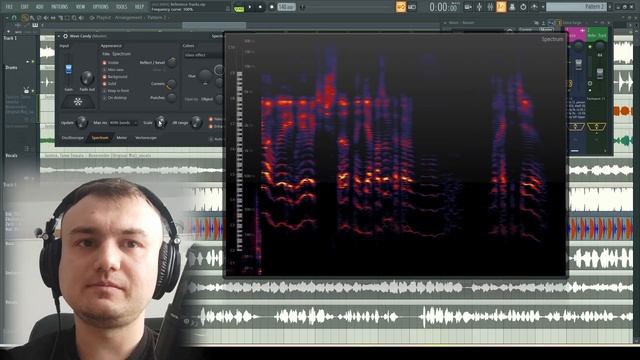Click the Stretches knob
The image size is (640, 360).
tap(172, 98)
